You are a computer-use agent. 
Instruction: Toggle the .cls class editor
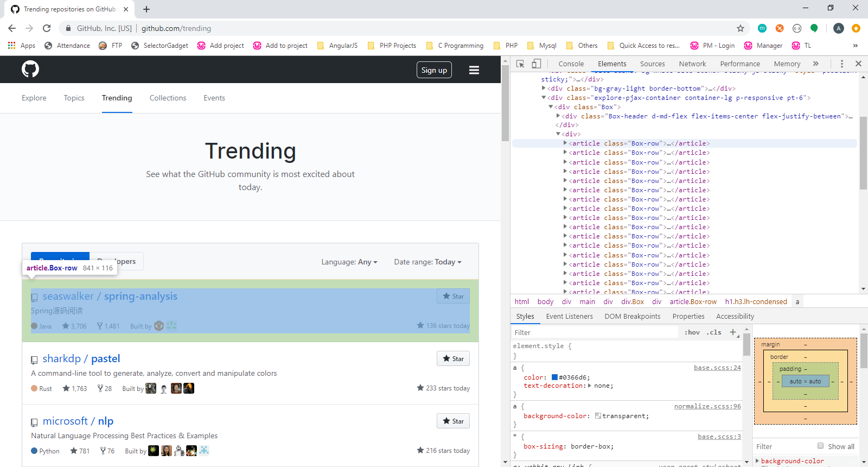714,332
